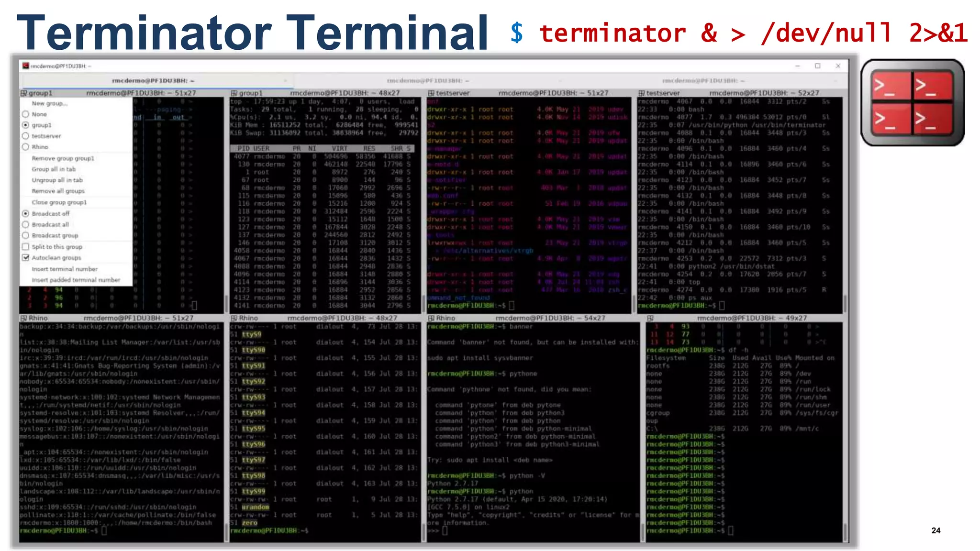Click the 'Filesystem' header in df output
Image resolution: width=980 pixels, height=551 pixels.
tap(667, 358)
